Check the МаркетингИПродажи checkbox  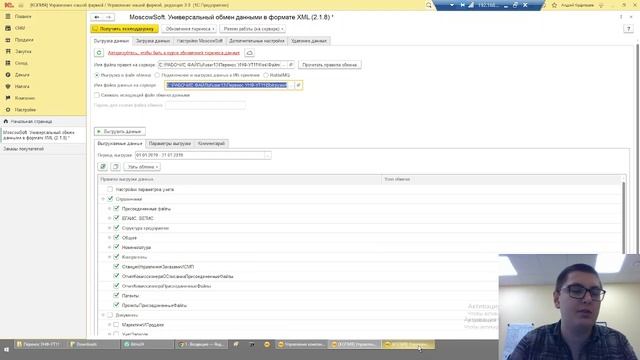(116, 325)
